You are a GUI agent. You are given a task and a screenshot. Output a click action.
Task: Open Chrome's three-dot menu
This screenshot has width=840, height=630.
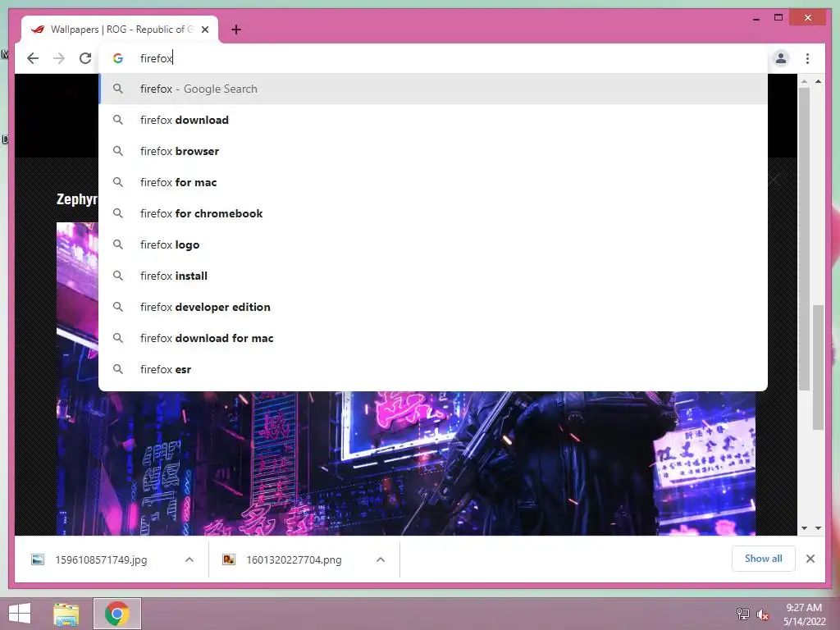pos(807,58)
